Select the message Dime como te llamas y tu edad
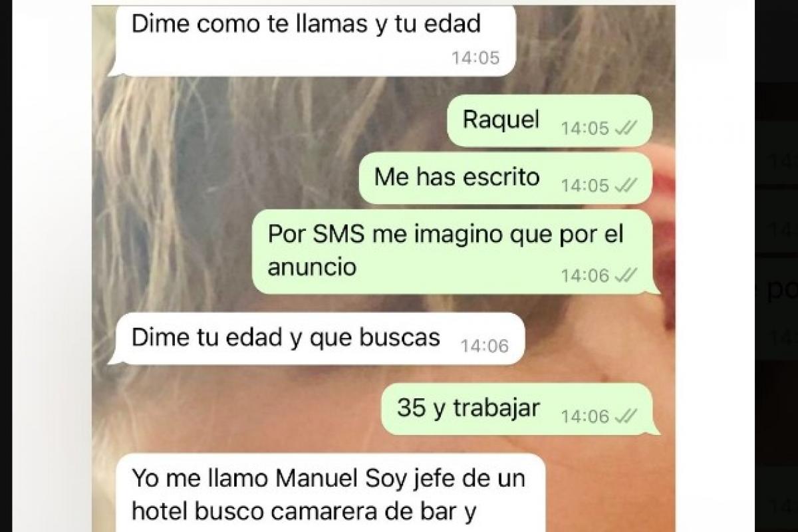The height and width of the screenshot is (532, 798). [x=313, y=40]
